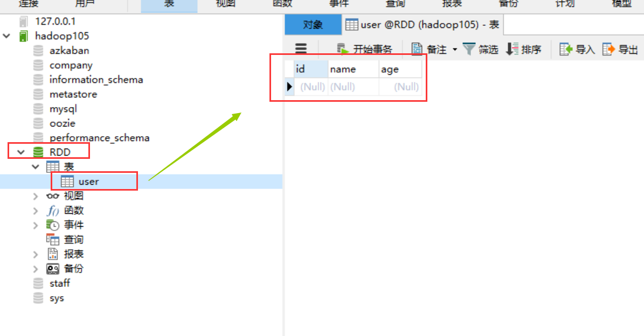Collapse the hadoop105 connection node
Image resolution: width=644 pixels, height=336 pixels.
6,36
